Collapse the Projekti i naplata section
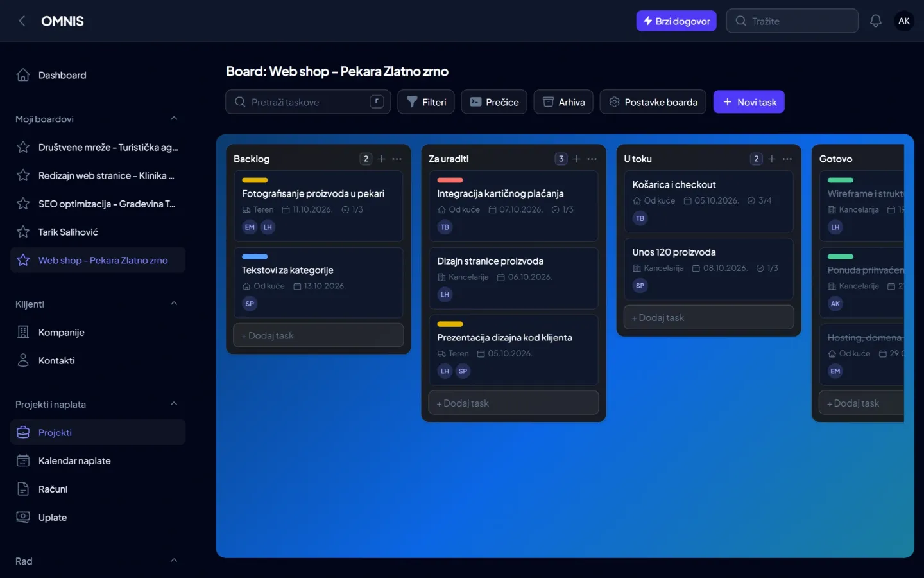 click(x=174, y=404)
